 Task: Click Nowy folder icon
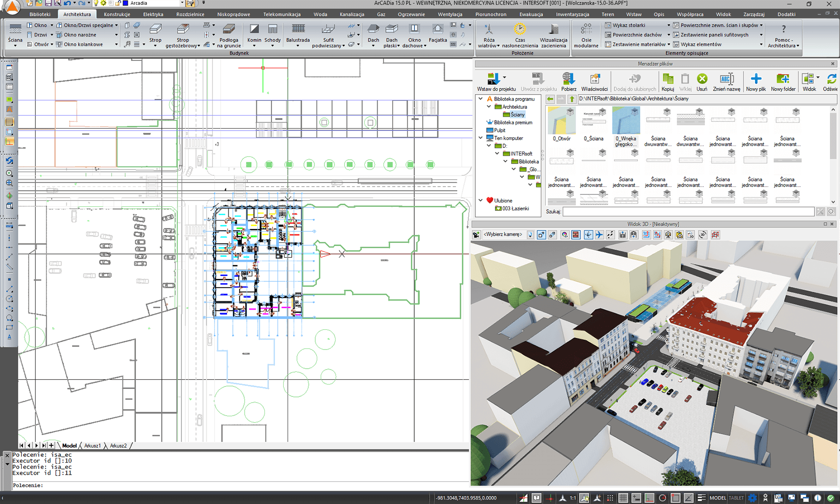point(783,82)
